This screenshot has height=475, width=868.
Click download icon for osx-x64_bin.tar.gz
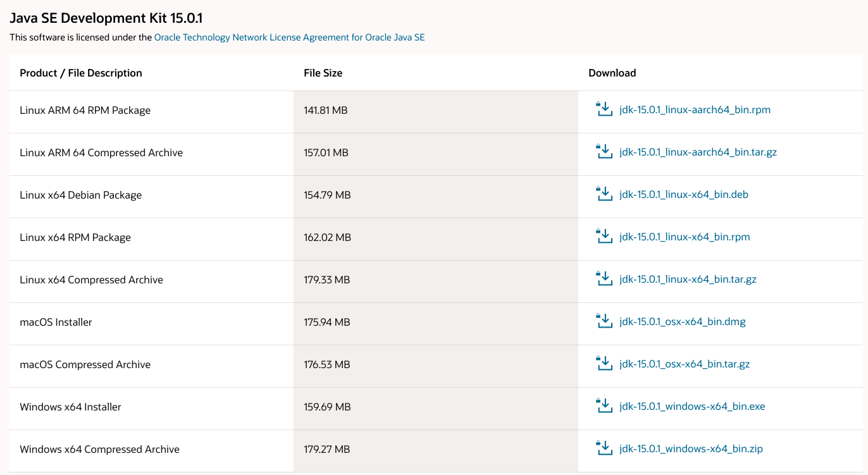coord(605,363)
